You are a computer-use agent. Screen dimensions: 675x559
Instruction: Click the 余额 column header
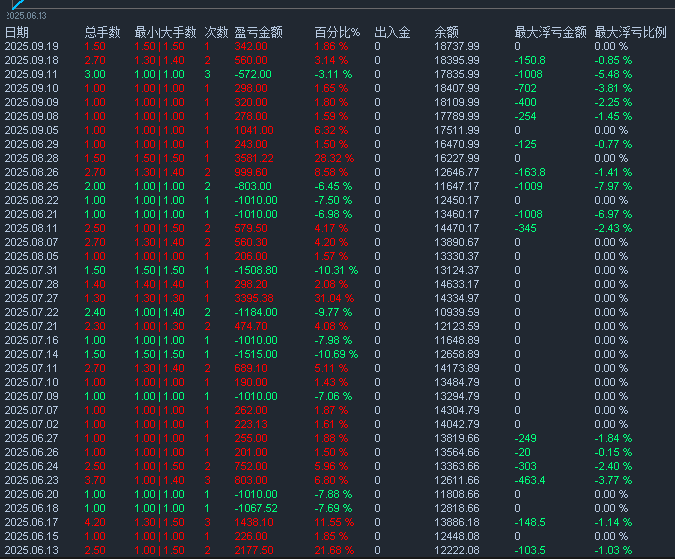click(447, 33)
